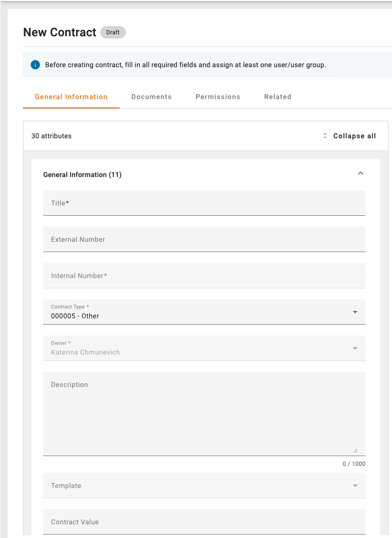Click the Draft status badge
Viewport: 392px width, 538px height.
(113, 32)
